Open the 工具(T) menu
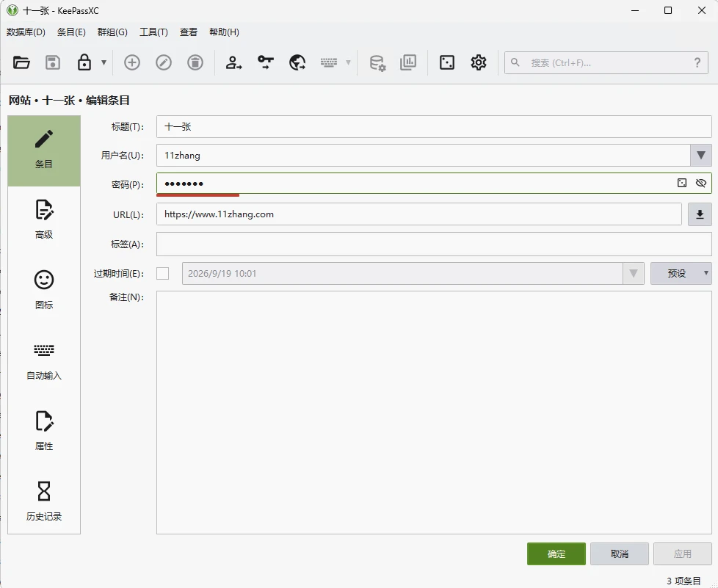This screenshot has height=588, width=718. pyautogui.click(x=154, y=32)
